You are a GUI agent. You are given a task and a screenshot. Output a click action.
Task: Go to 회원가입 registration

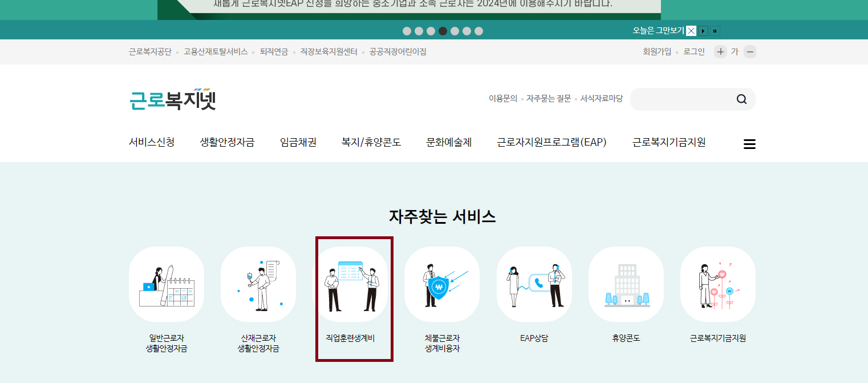pyautogui.click(x=657, y=51)
